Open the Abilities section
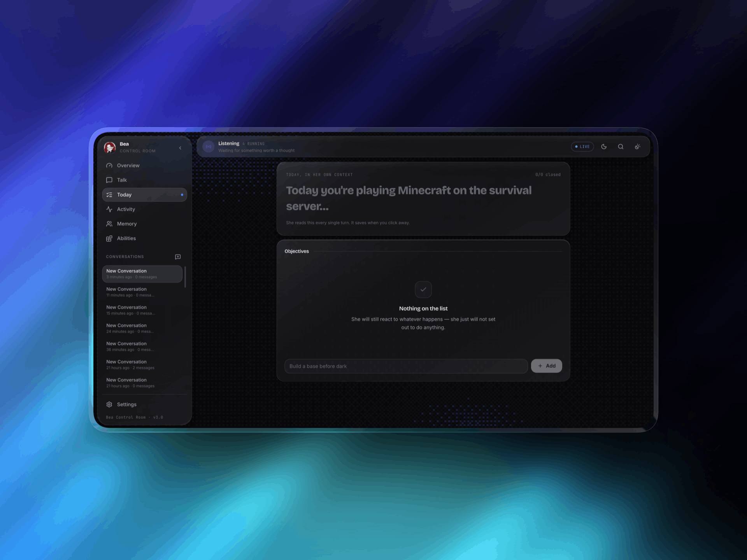The image size is (747, 560). pyautogui.click(x=144, y=238)
